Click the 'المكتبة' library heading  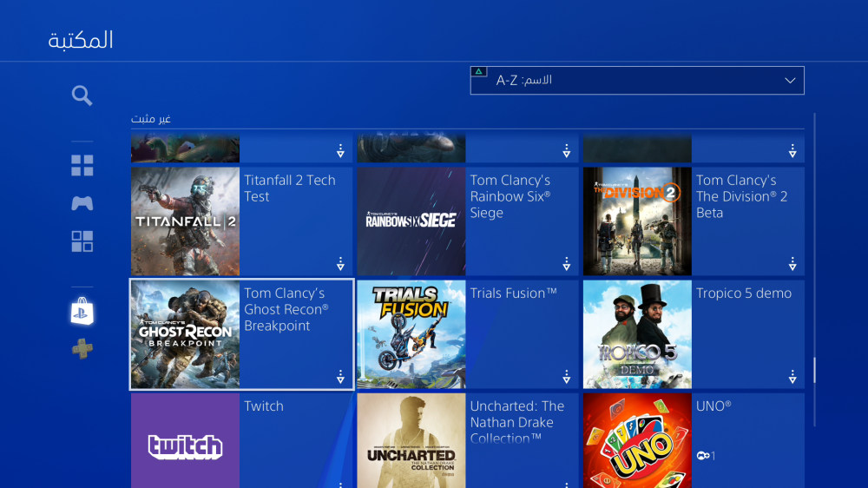coord(81,40)
